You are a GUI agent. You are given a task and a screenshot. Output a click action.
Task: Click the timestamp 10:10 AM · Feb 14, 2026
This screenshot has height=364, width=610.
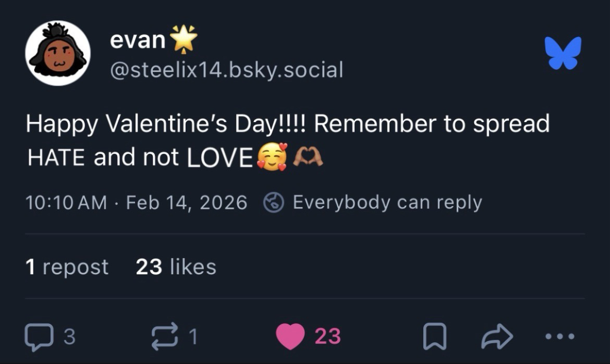click(137, 202)
